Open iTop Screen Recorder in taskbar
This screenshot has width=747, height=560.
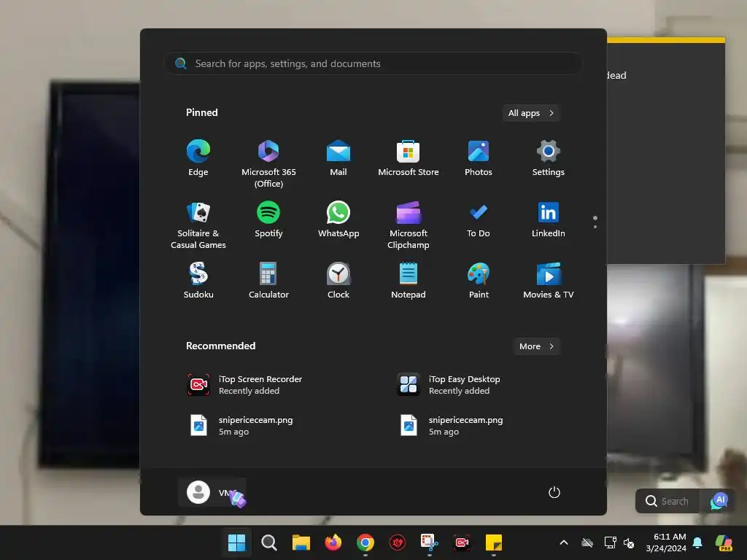pos(462,542)
